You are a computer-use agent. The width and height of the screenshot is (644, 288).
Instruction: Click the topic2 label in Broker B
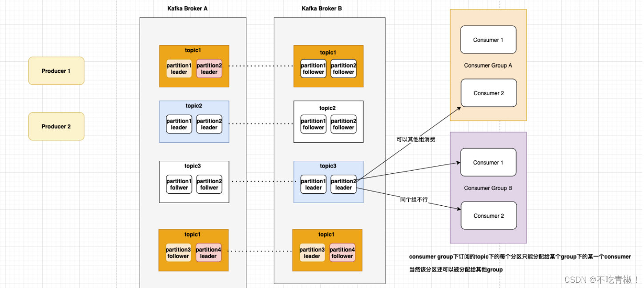(x=327, y=108)
